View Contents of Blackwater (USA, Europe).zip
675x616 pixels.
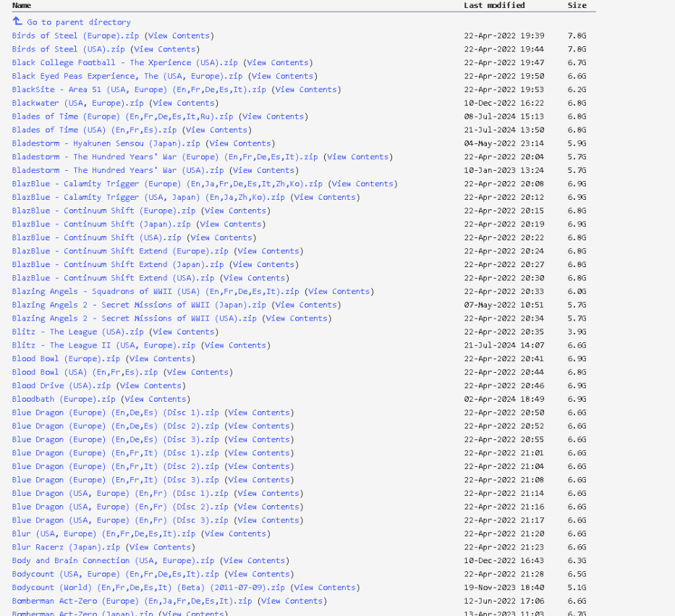point(184,103)
